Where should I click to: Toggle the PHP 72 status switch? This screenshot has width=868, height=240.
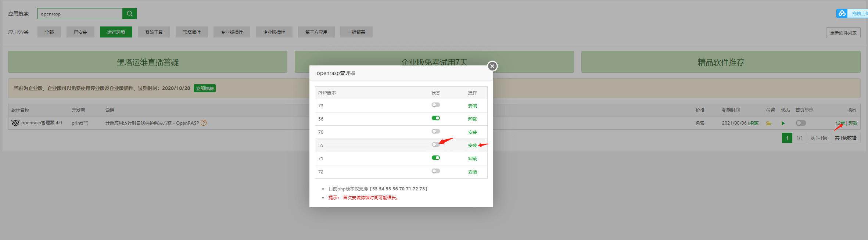click(x=436, y=171)
